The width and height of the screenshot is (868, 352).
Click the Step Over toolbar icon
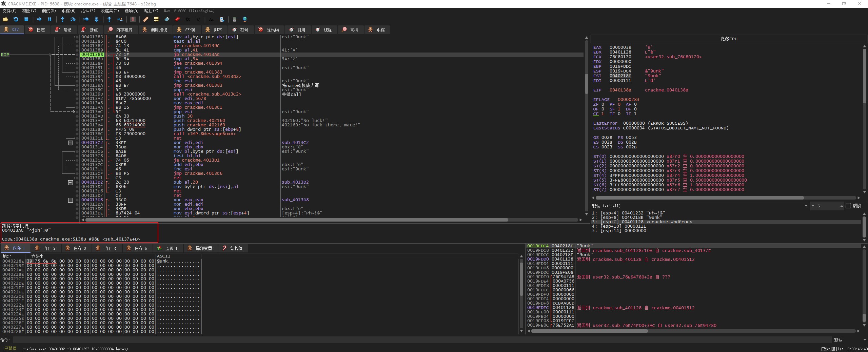[73, 19]
